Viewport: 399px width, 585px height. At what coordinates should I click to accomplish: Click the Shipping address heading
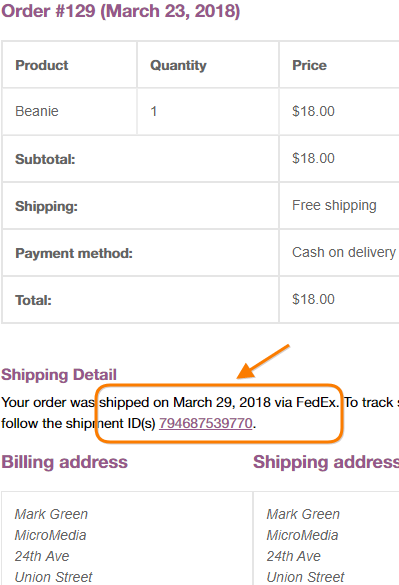pyautogui.click(x=326, y=462)
